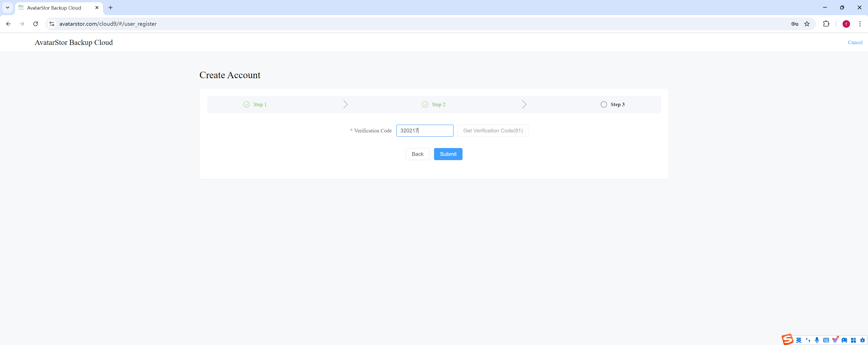Viewport: 868px width, 345px height.
Task: Open the Sogou skin shirt icon
Action: [x=835, y=340]
